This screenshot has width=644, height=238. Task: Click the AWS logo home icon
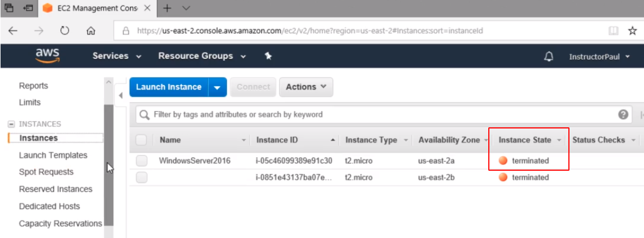47,56
